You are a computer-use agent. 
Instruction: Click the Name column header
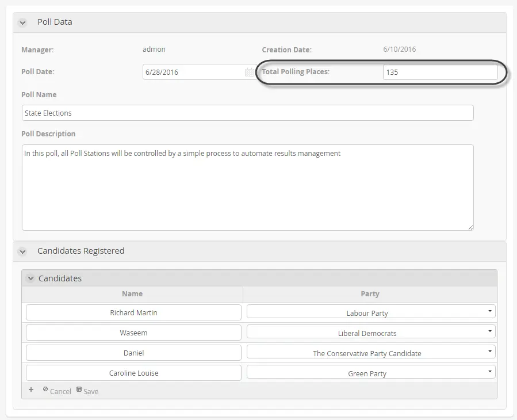tap(132, 293)
